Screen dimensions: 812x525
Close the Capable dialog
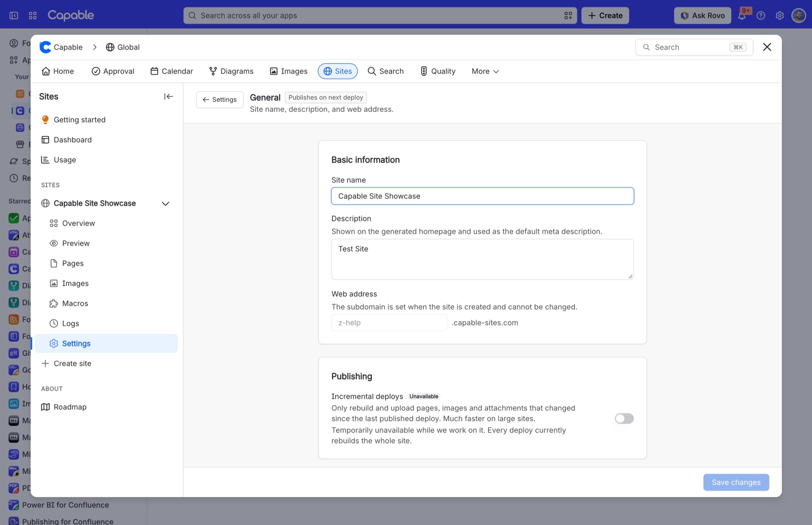(x=767, y=47)
